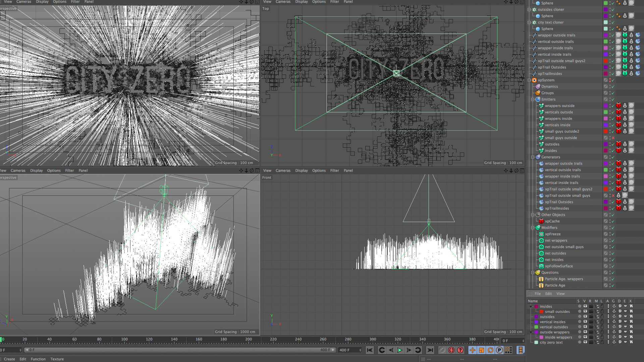This screenshot has height=362, width=644.
Task: Toggle visibility eye for city zero text layer
Action: click(585, 342)
